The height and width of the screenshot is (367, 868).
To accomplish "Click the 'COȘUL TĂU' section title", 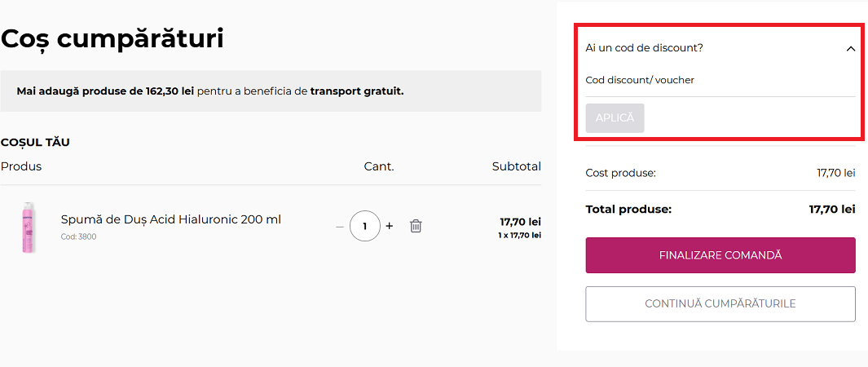I will [x=35, y=143].
